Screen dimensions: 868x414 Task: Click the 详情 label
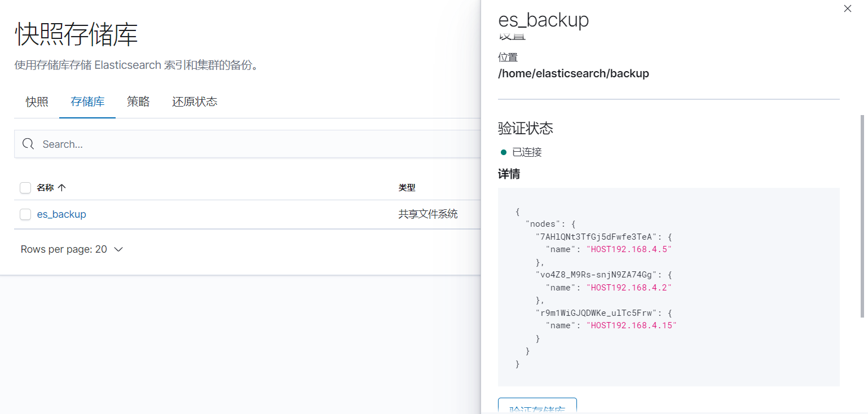click(x=509, y=174)
